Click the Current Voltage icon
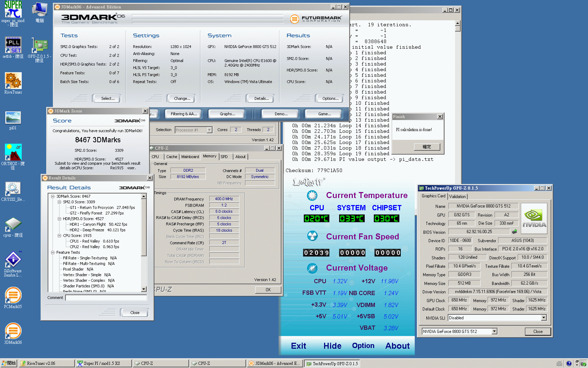Image resolution: width=588 pixels, height=368 pixels. (x=312, y=268)
